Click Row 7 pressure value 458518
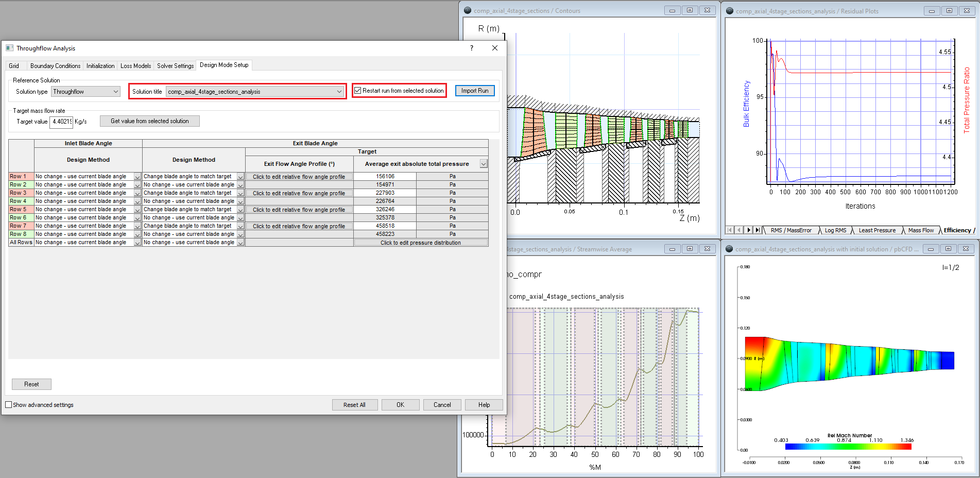980x478 pixels. (385, 226)
